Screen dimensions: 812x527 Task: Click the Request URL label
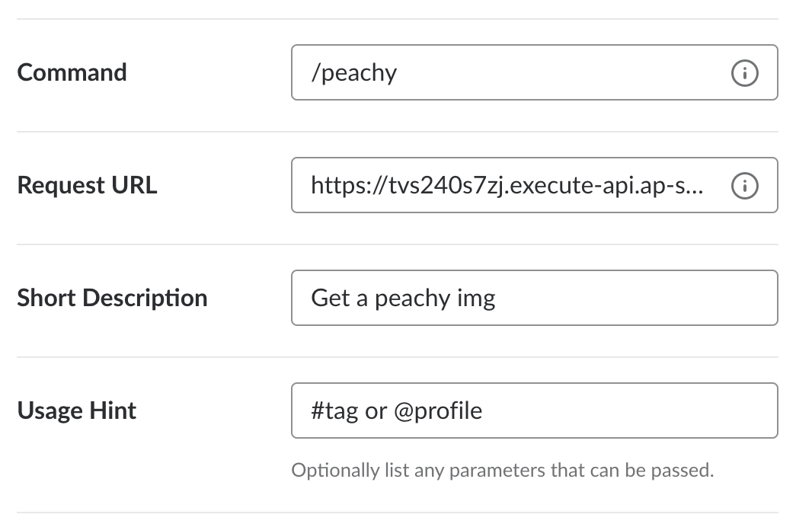pos(87,185)
